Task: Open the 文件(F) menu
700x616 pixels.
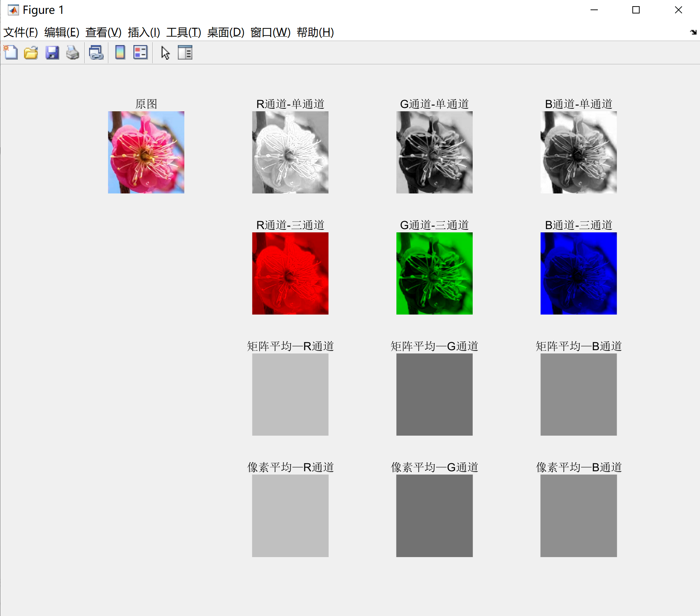Action: point(21,32)
